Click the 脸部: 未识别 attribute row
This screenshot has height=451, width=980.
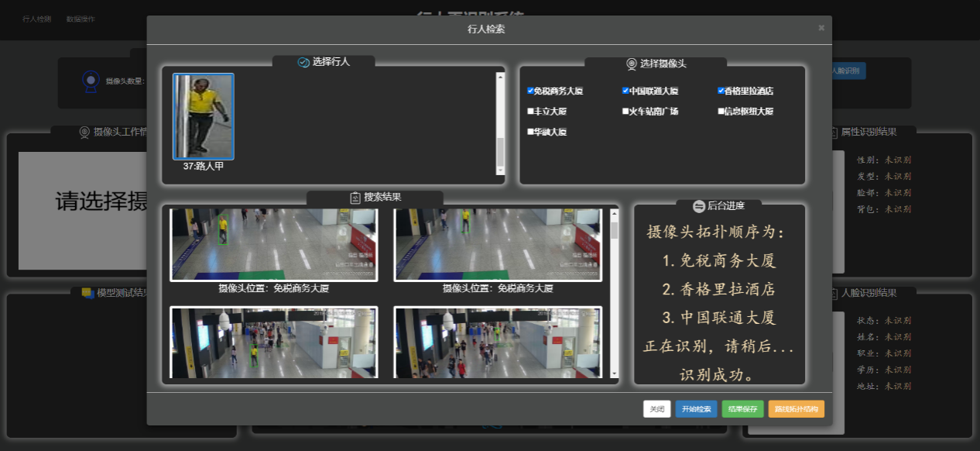click(x=884, y=193)
